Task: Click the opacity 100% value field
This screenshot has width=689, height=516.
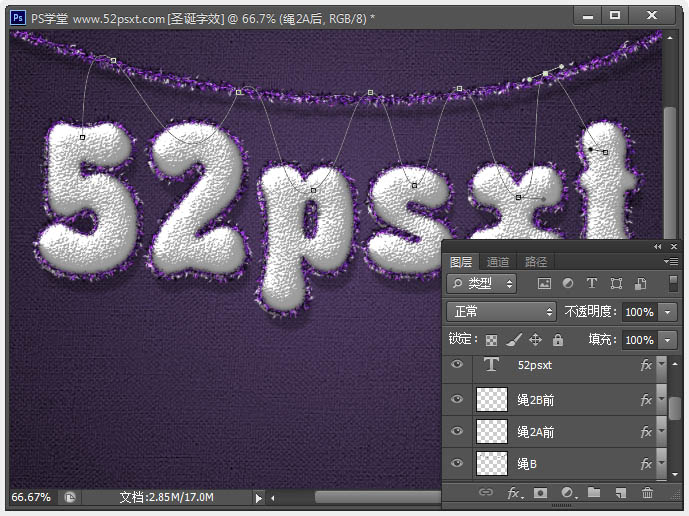Action: [639, 312]
